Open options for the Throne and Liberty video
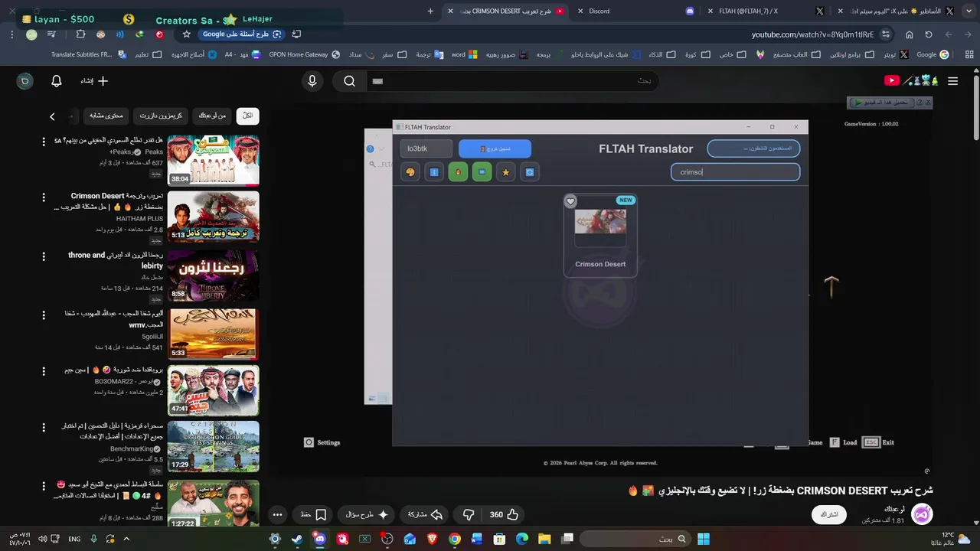Image resolution: width=980 pixels, height=551 pixels. tap(44, 256)
